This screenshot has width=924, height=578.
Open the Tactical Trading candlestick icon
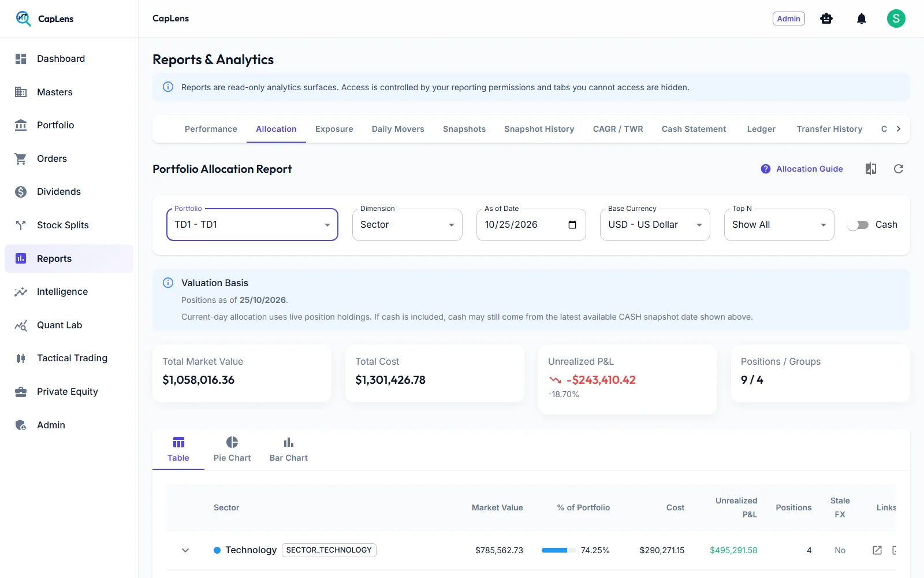[21, 358]
